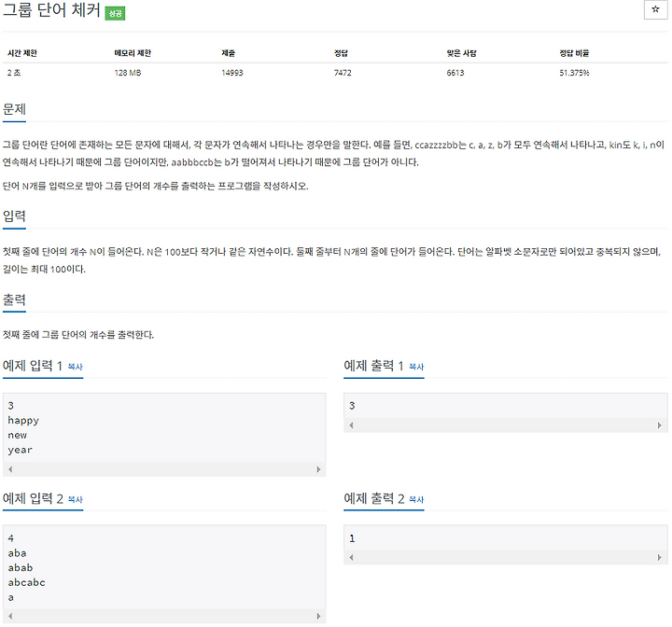Click right scroll arrow of example output 2
The height and width of the screenshot is (627, 672).
pyautogui.click(x=660, y=557)
